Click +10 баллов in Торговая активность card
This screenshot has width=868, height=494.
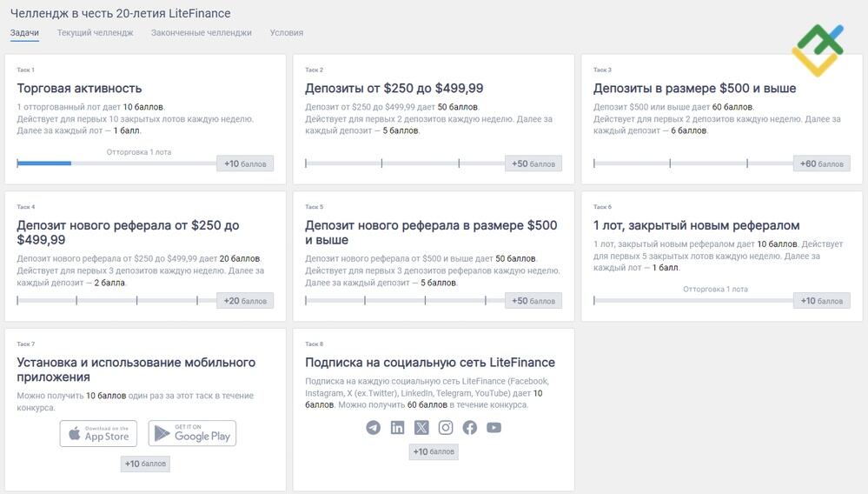coord(245,164)
